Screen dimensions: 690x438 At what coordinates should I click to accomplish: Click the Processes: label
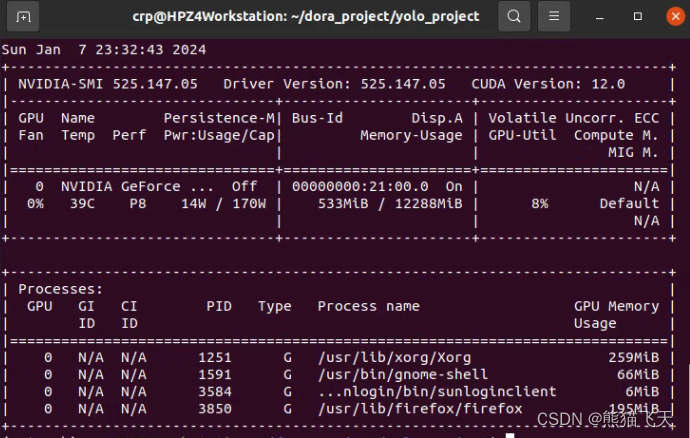click(x=60, y=289)
